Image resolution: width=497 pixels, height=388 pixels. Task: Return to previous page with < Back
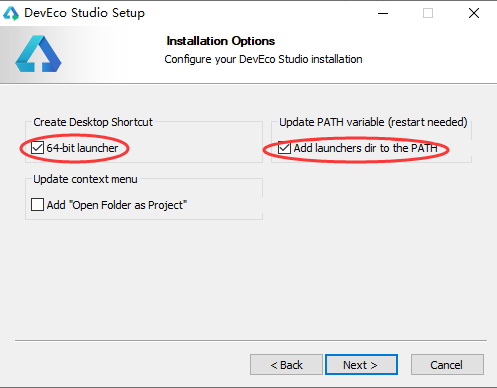click(286, 365)
